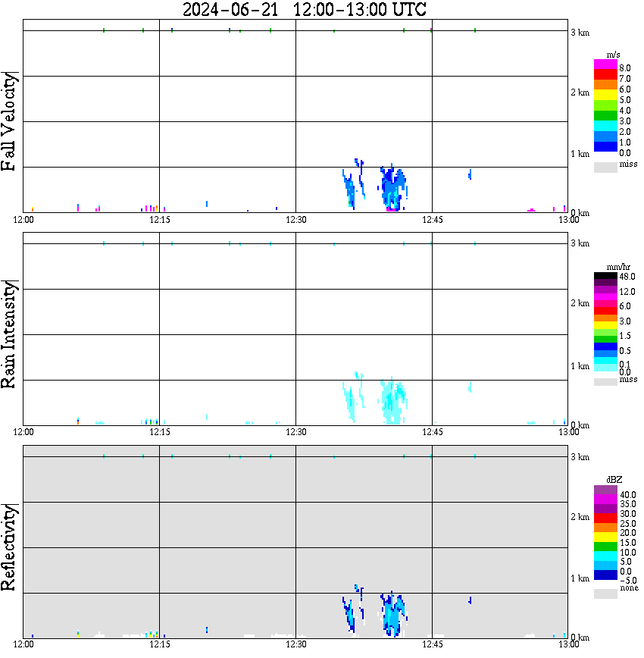The width and height of the screenshot is (644, 658).
Task: Click the gray 'none' swatch in the Reflectivity legend
Action: pos(605,594)
